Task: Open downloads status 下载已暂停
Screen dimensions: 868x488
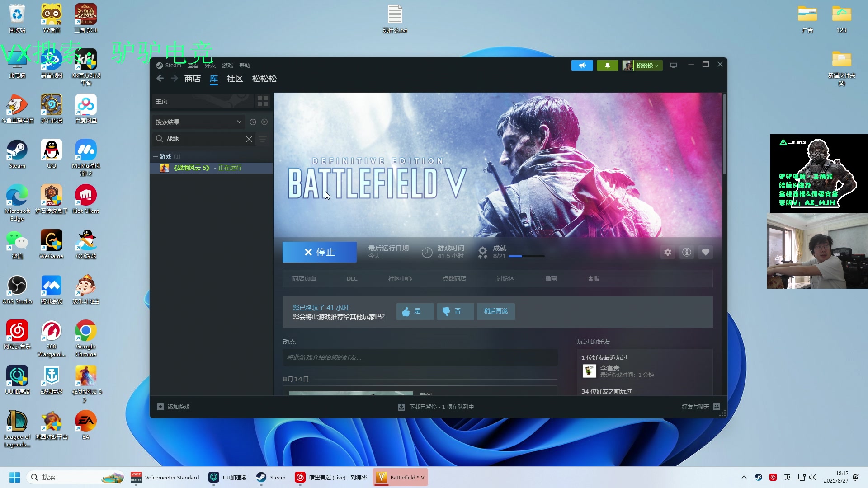Action: (x=436, y=407)
